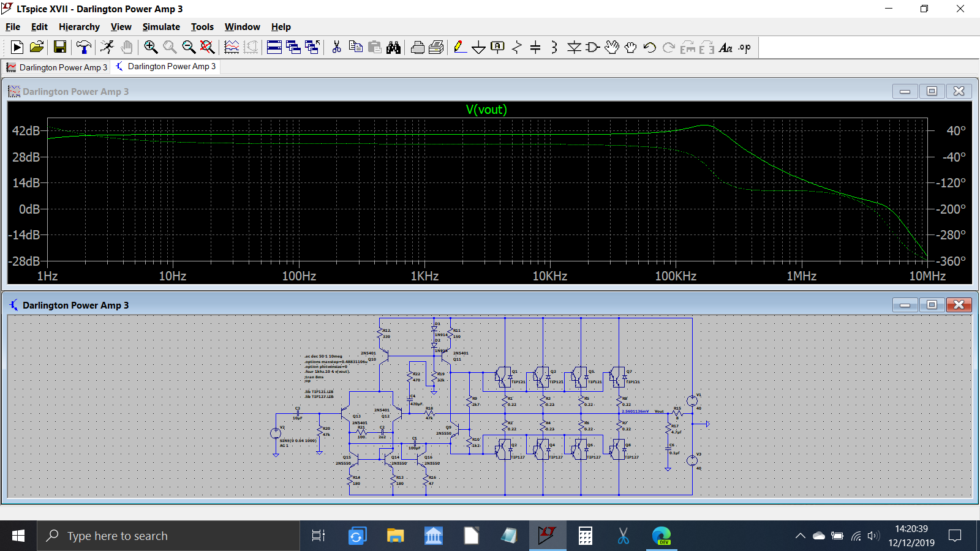Click the volume speaker tray icon
980x551 pixels.
point(874,536)
